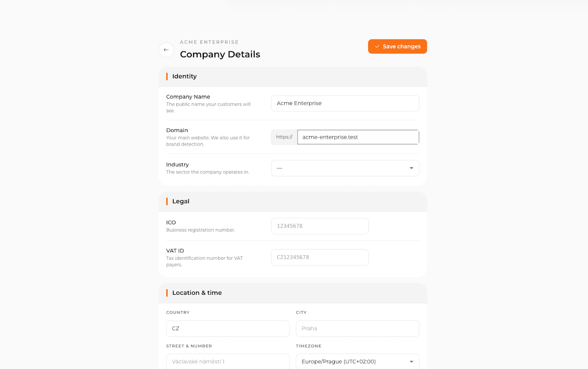Click the CITY label
Screen dimensions: 588x369
301,313
